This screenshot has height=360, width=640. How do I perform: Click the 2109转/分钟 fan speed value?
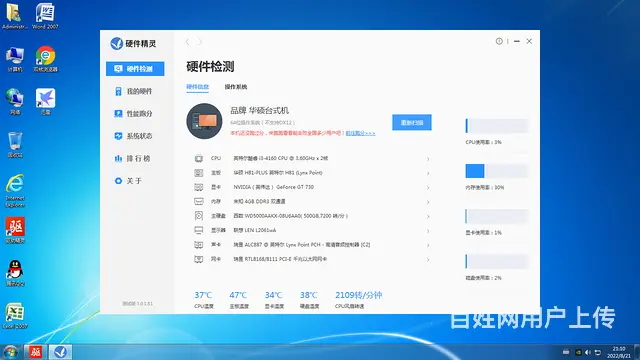pyautogui.click(x=359, y=295)
